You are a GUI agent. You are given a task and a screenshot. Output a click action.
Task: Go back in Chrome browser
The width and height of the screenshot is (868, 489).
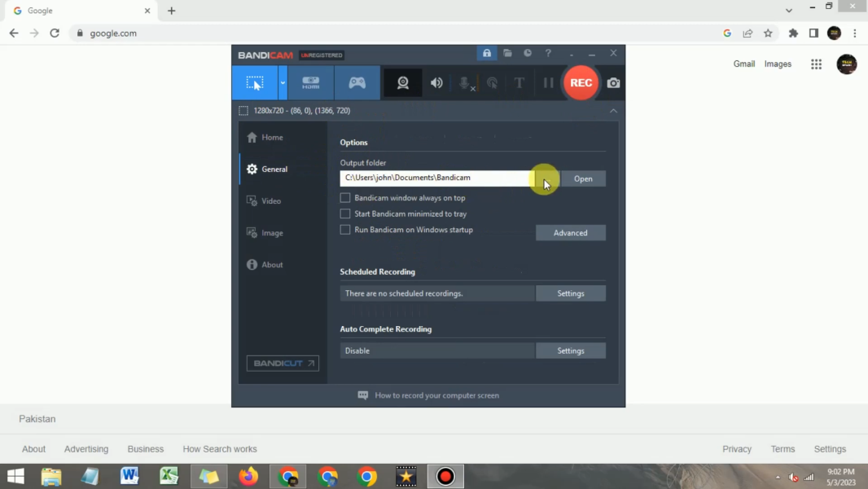[14, 33]
